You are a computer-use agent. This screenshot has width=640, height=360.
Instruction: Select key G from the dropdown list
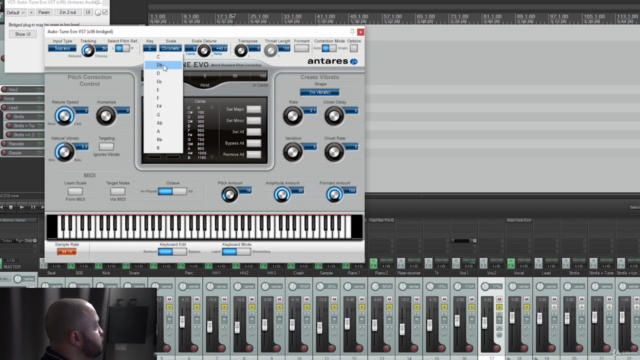tap(163, 115)
